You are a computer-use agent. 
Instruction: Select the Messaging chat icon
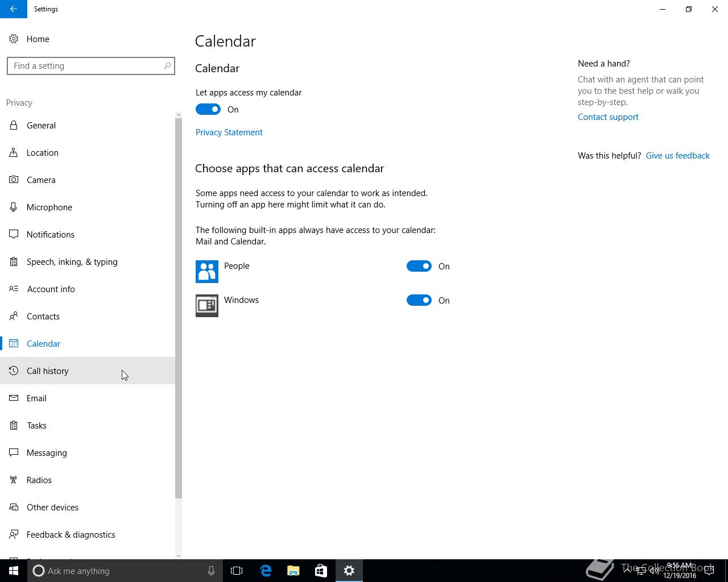(x=14, y=452)
